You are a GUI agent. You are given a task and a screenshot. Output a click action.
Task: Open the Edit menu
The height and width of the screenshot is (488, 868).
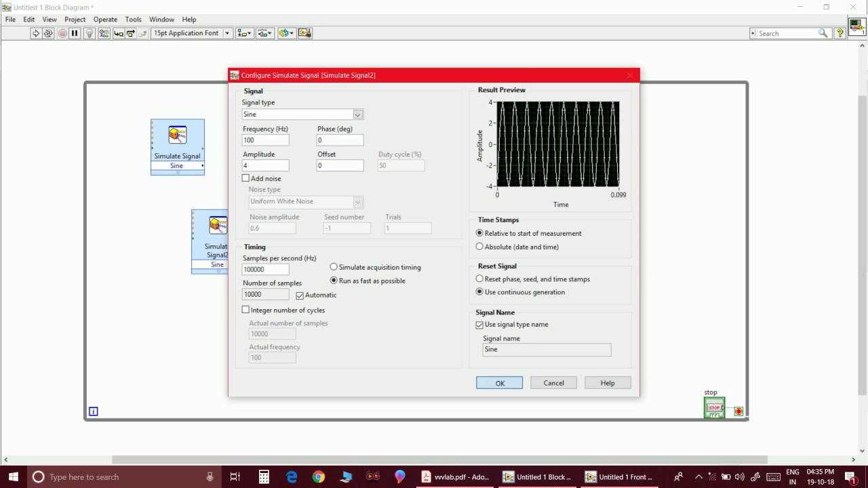click(29, 20)
